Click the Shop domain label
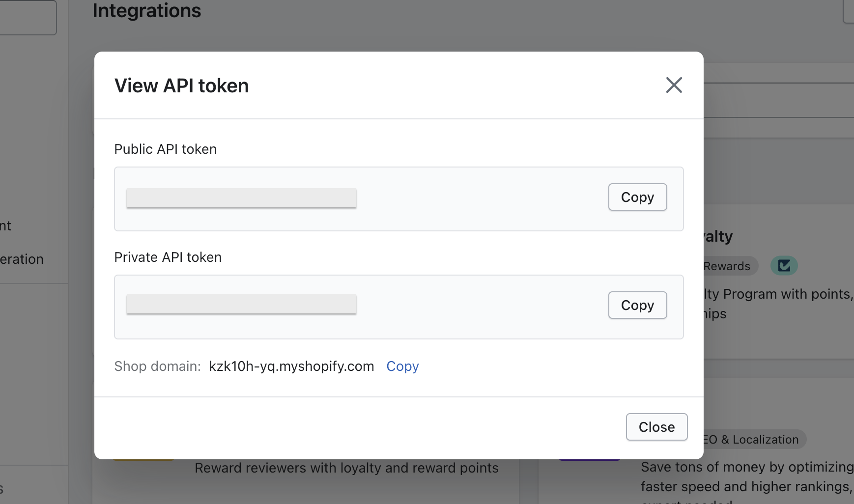 point(157,366)
